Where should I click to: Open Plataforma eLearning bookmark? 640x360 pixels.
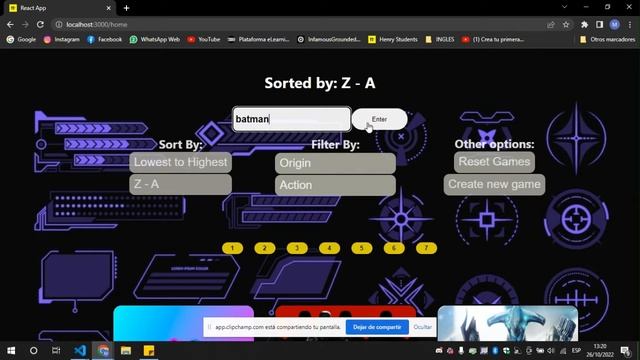[258, 40]
